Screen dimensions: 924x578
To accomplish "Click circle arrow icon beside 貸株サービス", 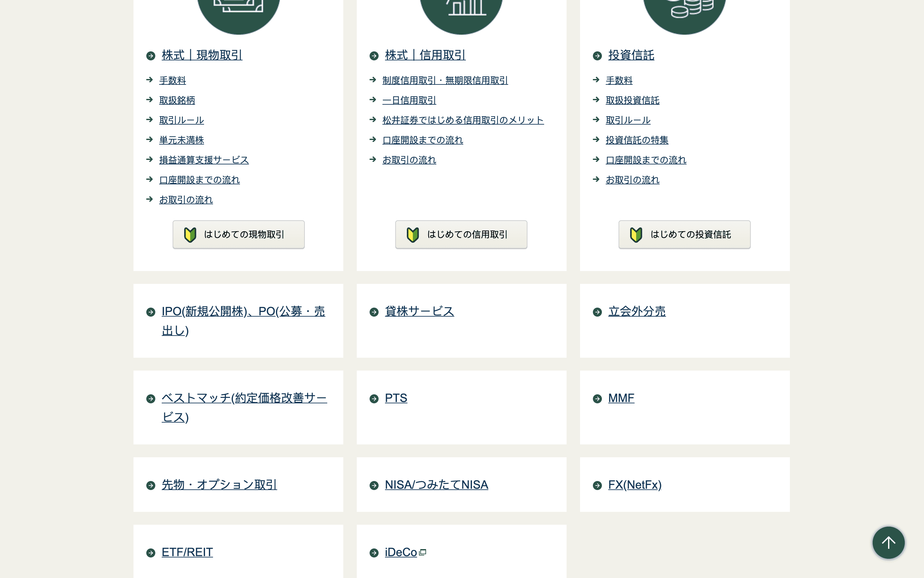I will click(x=374, y=312).
